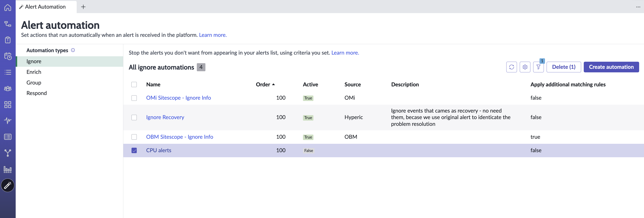Open OBM Sitescope - Ignore Info automation

[179, 137]
